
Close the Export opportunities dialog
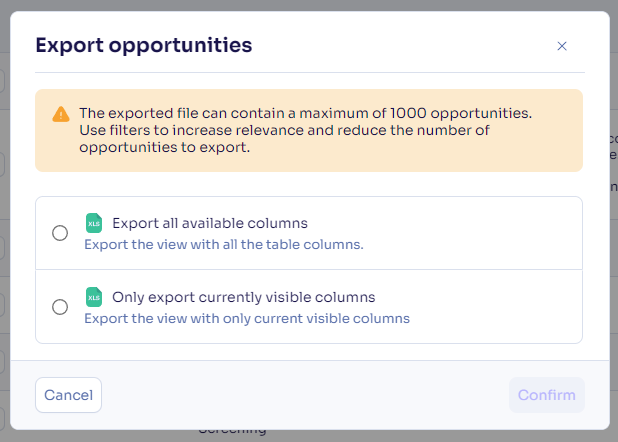562,46
